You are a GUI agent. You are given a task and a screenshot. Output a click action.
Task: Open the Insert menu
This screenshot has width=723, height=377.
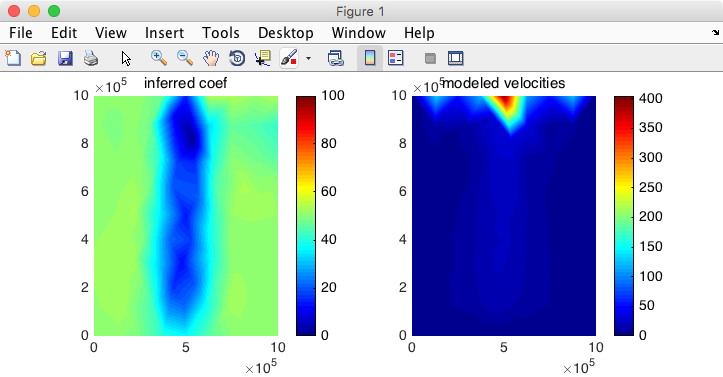[164, 33]
